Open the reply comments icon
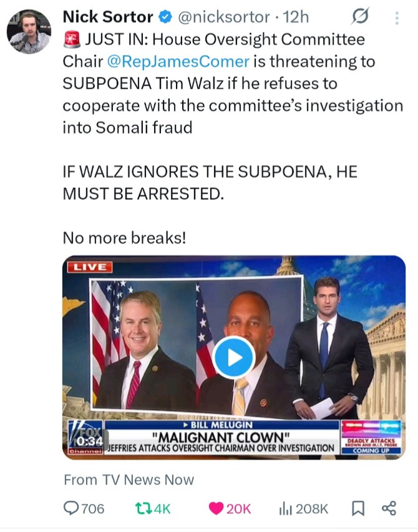Viewport: 418px width, 532px height. pyautogui.click(x=71, y=508)
